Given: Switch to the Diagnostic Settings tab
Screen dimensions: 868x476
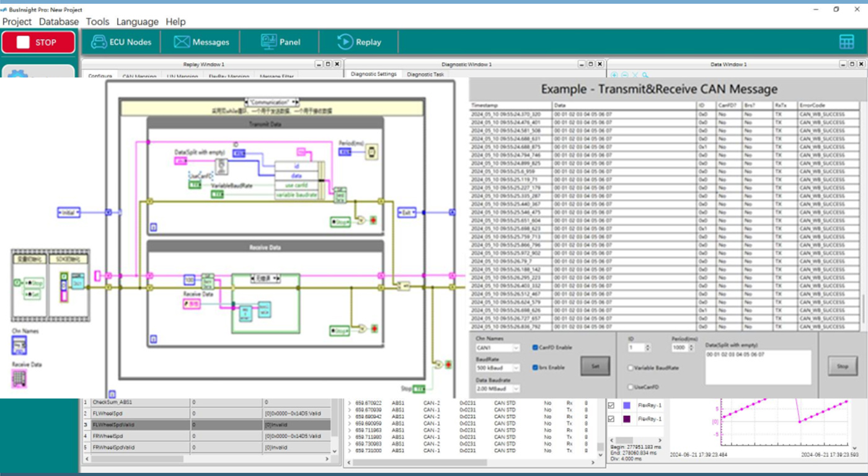Looking at the screenshot, I should (x=373, y=74).
